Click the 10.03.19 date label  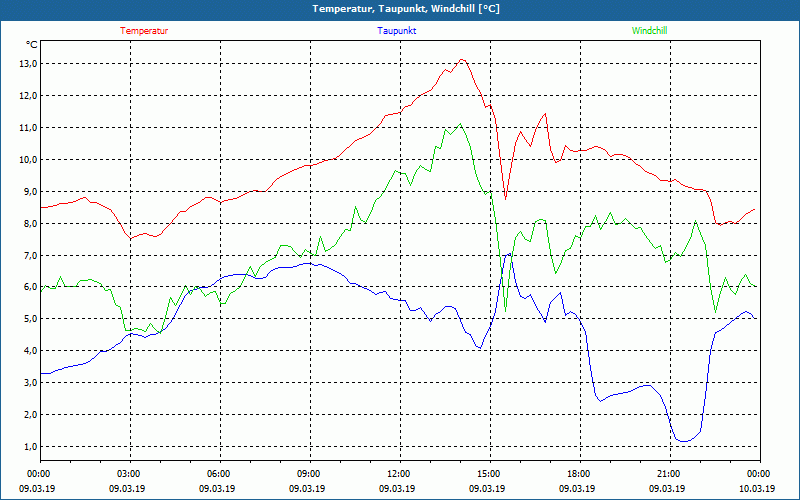click(757, 488)
